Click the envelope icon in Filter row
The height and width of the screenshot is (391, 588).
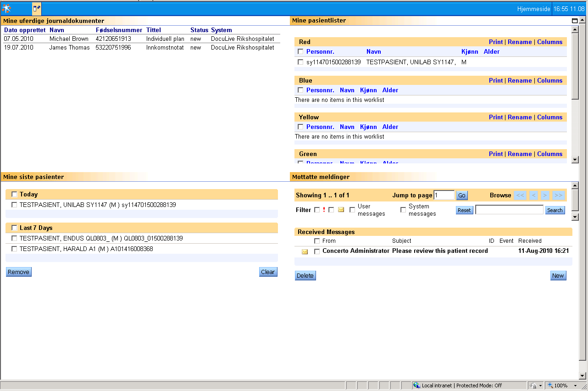tap(341, 210)
